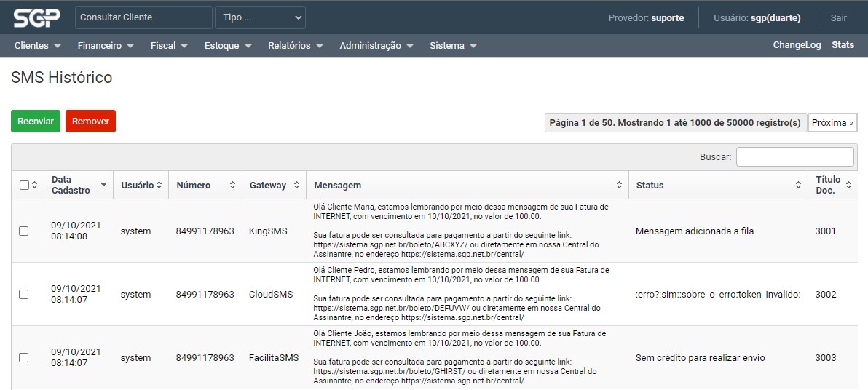Go to next page with Próxima button
This screenshot has height=390, width=868.
(832, 123)
